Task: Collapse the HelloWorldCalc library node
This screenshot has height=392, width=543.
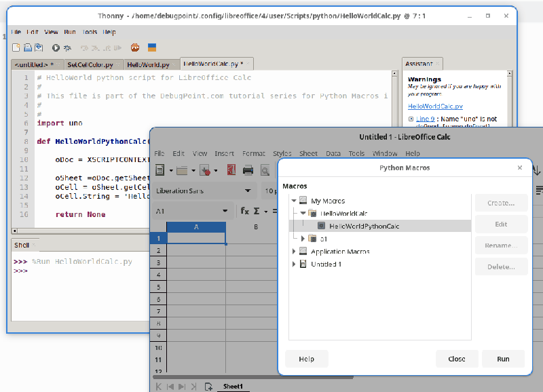Action: 303,213
